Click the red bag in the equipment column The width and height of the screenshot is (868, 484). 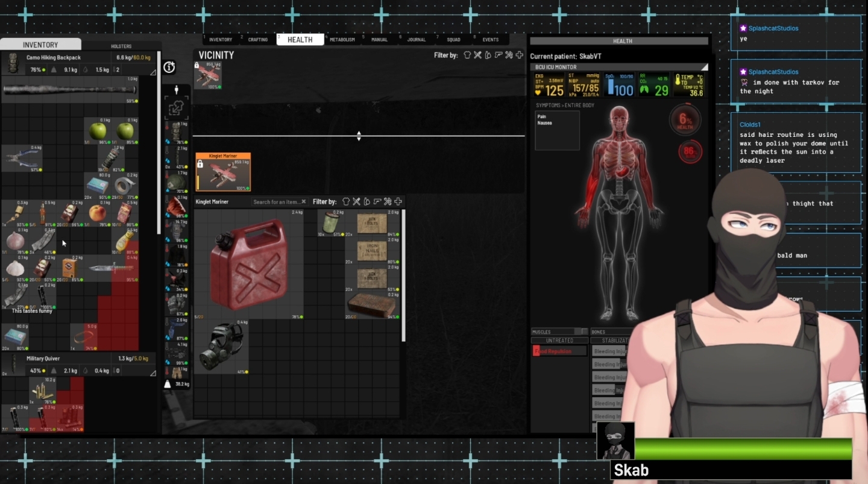[177, 206]
